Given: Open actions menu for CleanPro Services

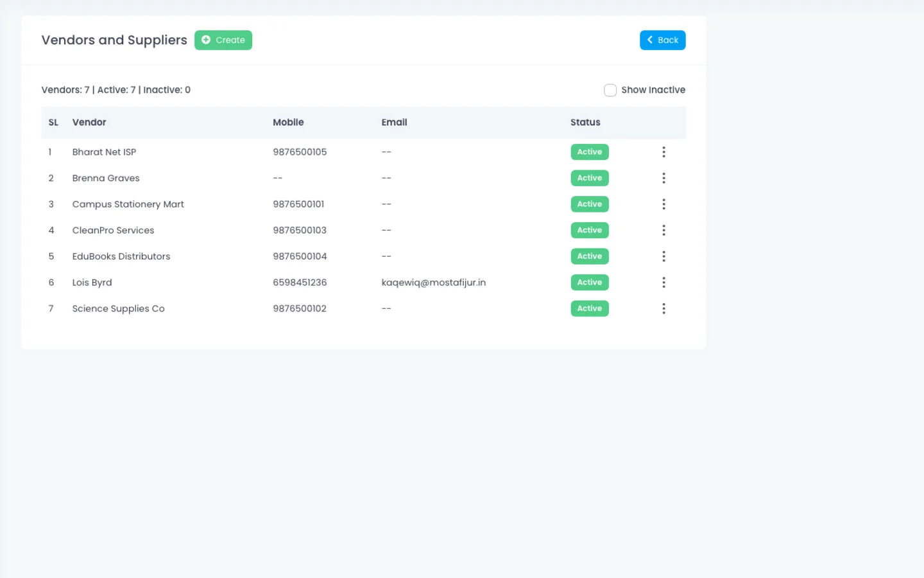Looking at the screenshot, I should [x=663, y=230].
